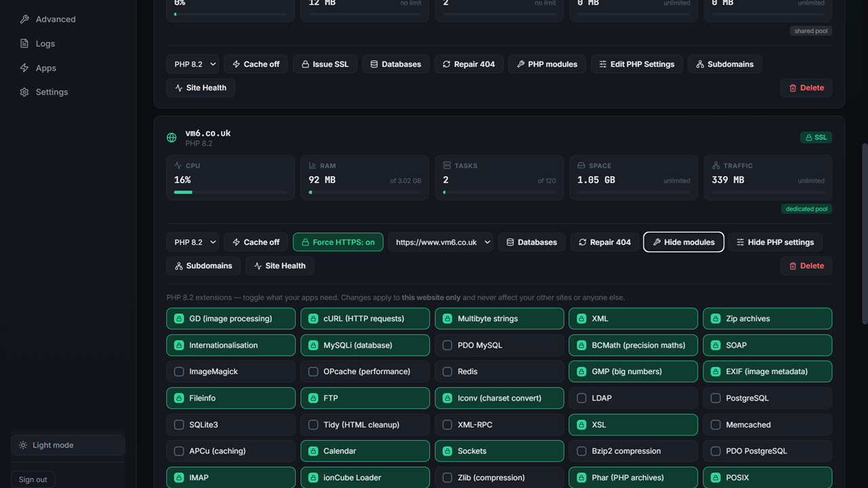Click the Sign out button
Image resolution: width=868 pixels, height=488 pixels.
(x=33, y=479)
